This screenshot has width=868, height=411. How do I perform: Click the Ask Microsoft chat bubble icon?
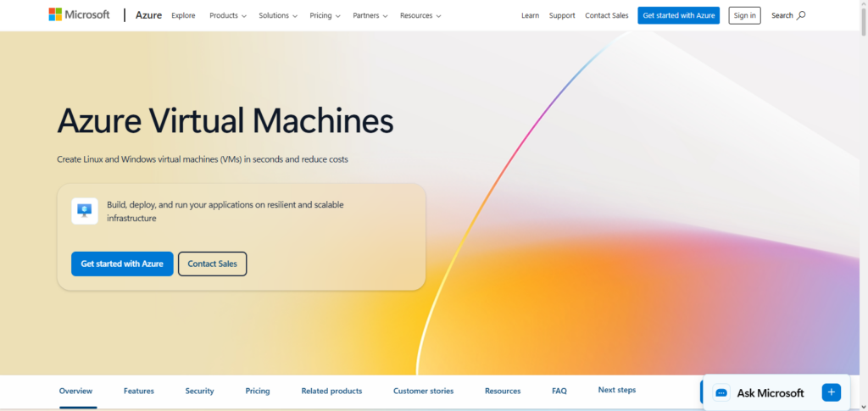pyautogui.click(x=721, y=392)
